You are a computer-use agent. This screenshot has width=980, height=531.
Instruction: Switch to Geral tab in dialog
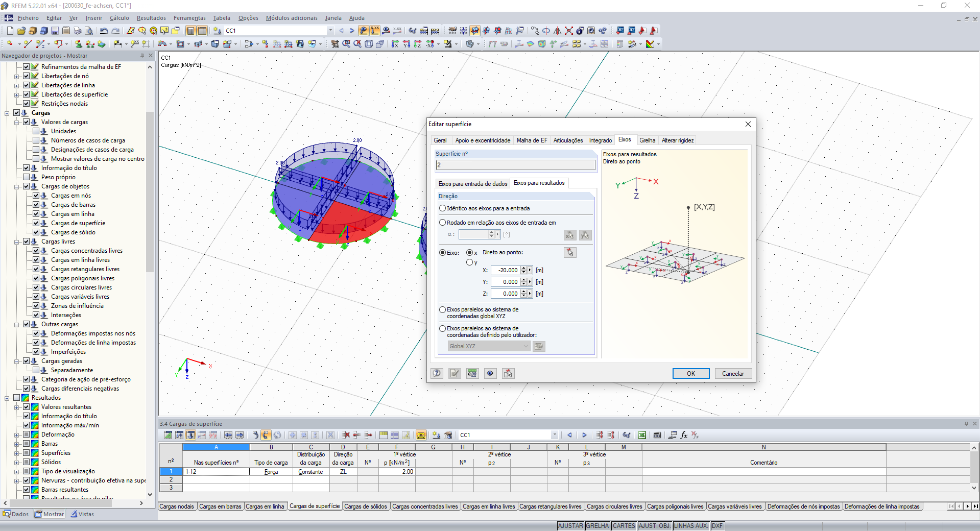[x=440, y=140]
